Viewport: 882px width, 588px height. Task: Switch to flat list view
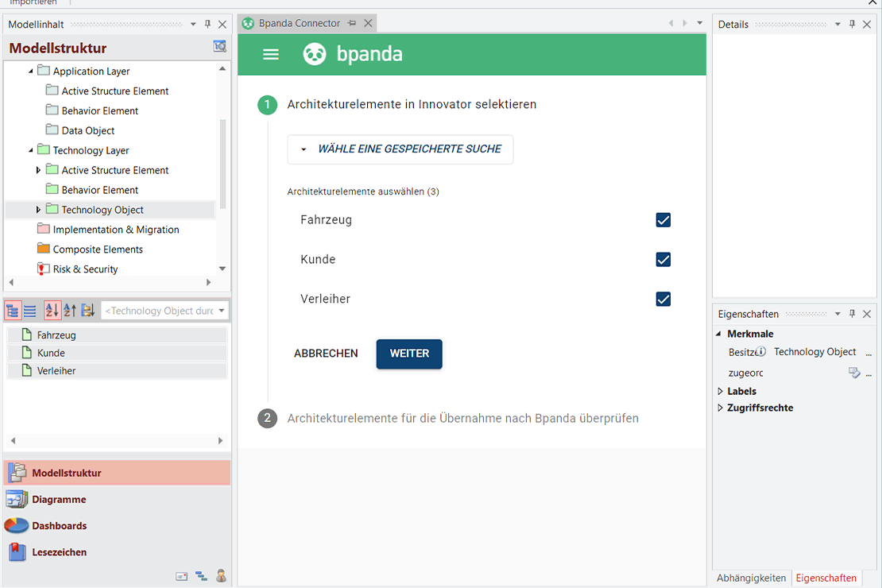pyautogui.click(x=30, y=311)
